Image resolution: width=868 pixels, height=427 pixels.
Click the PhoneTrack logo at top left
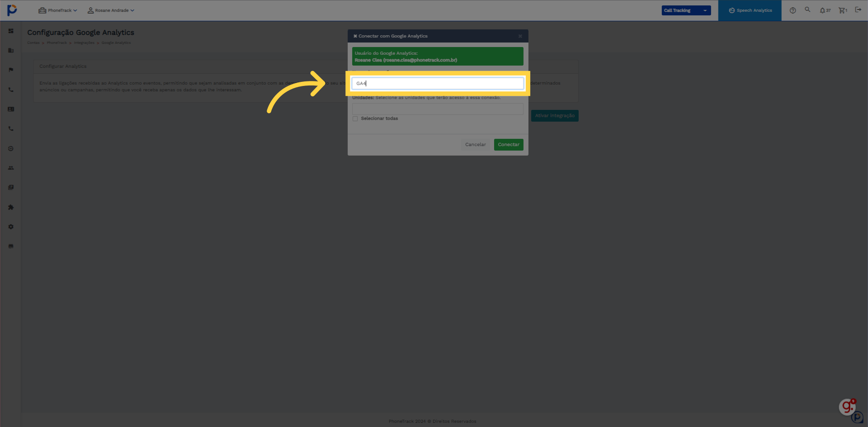point(12,10)
